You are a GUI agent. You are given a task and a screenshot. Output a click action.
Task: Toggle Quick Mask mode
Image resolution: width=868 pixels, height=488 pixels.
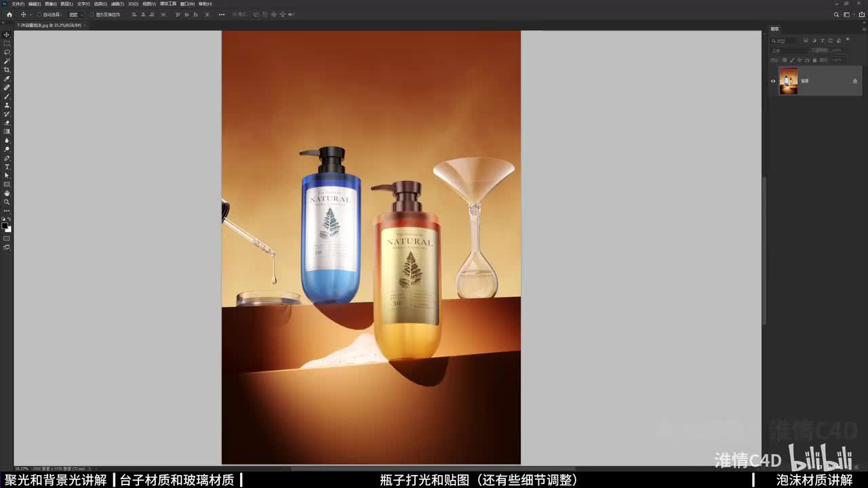(7, 239)
